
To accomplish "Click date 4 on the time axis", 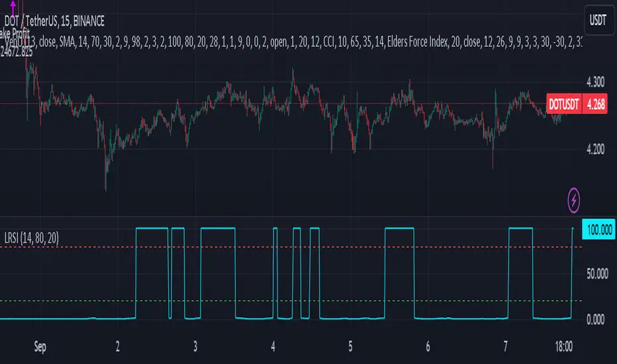I will (273, 346).
